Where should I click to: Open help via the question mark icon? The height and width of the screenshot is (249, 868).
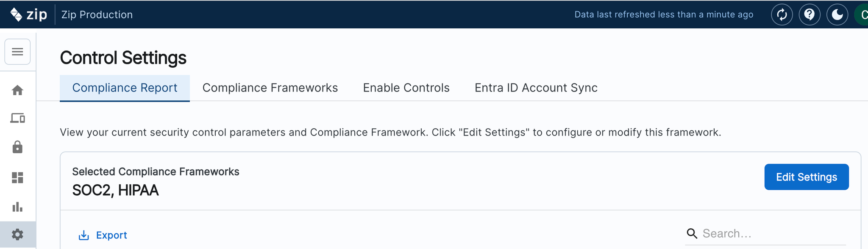pos(810,15)
